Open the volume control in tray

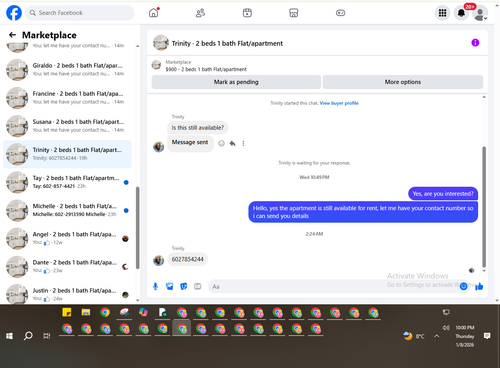coord(446,328)
